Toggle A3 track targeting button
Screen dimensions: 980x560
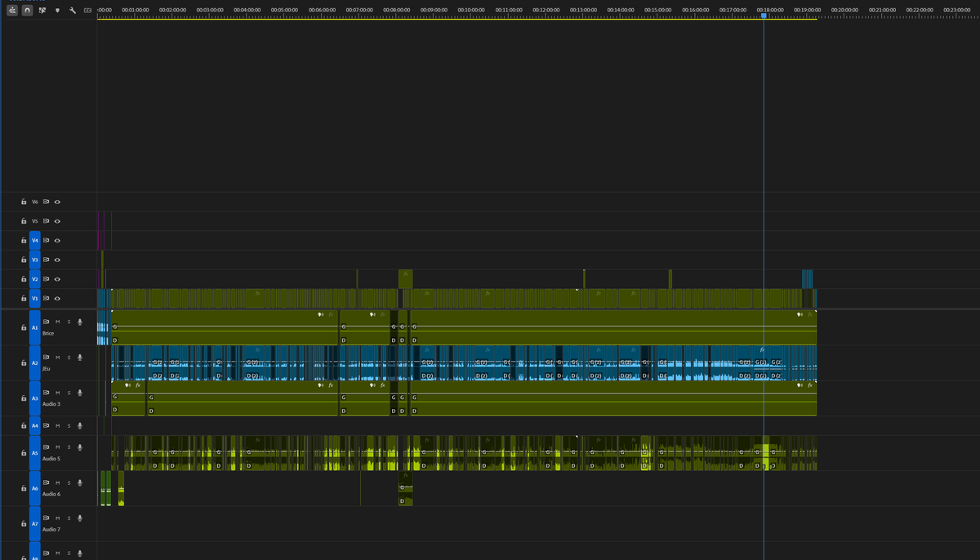[35, 398]
